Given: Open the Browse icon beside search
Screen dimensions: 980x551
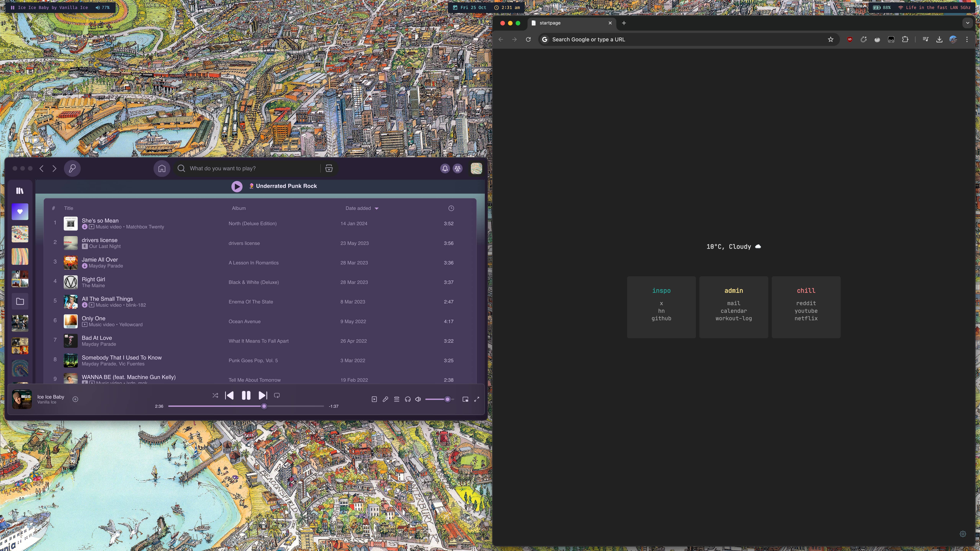Looking at the screenshot, I should point(329,168).
